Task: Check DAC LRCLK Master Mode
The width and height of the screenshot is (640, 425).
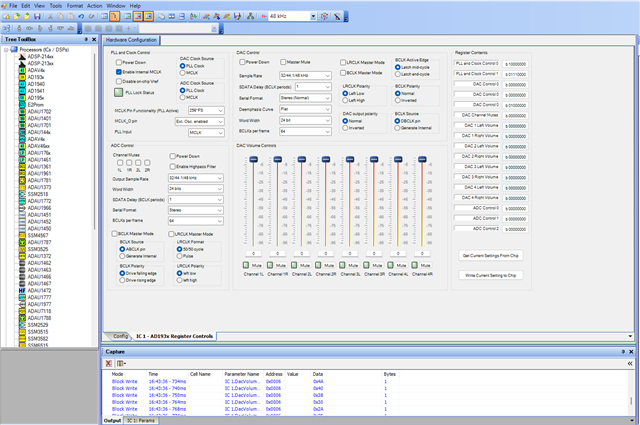Action: (343, 62)
